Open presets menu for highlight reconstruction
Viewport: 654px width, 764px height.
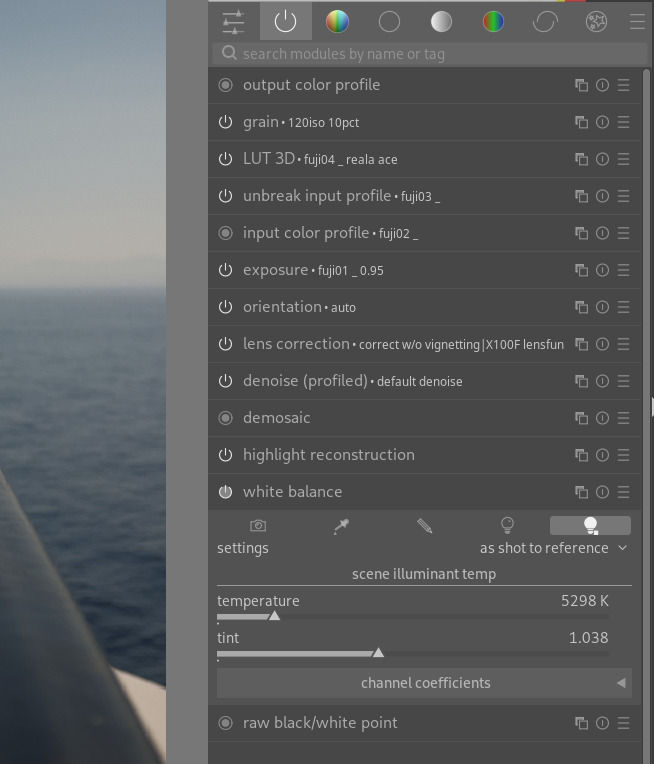[623, 455]
